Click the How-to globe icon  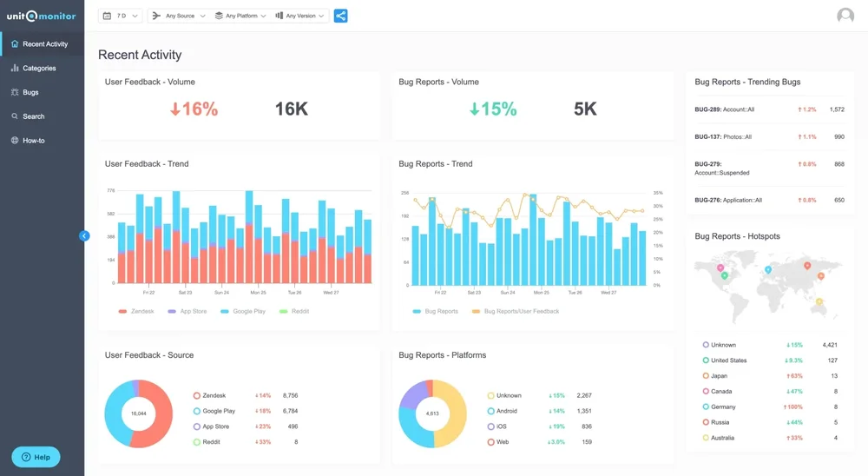click(x=15, y=141)
